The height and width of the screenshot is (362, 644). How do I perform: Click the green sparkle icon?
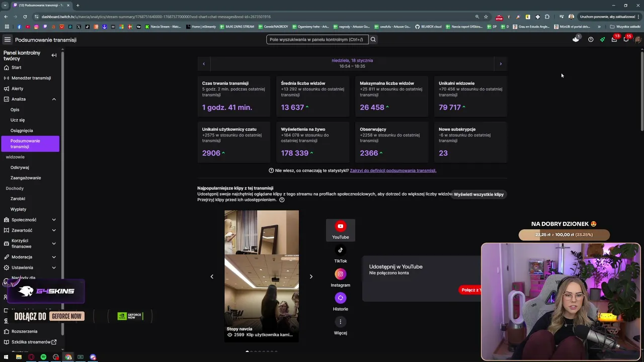click(x=602, y=39)
